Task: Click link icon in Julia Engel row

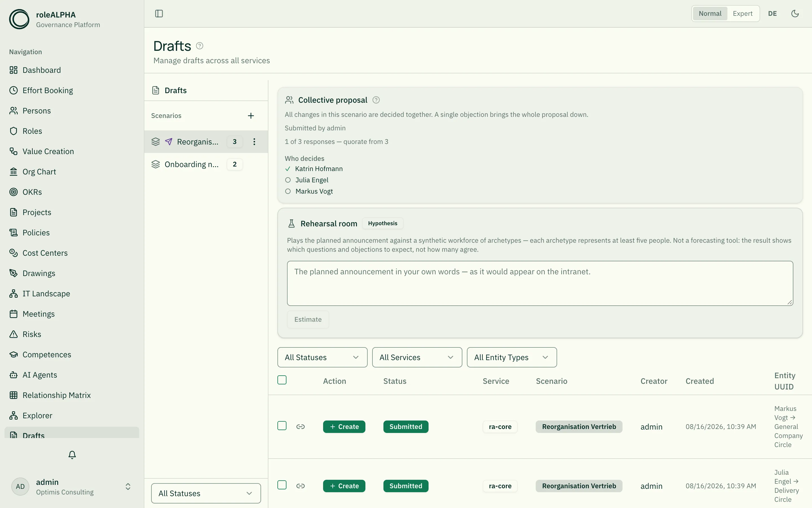Action: (x=300, y=486)
